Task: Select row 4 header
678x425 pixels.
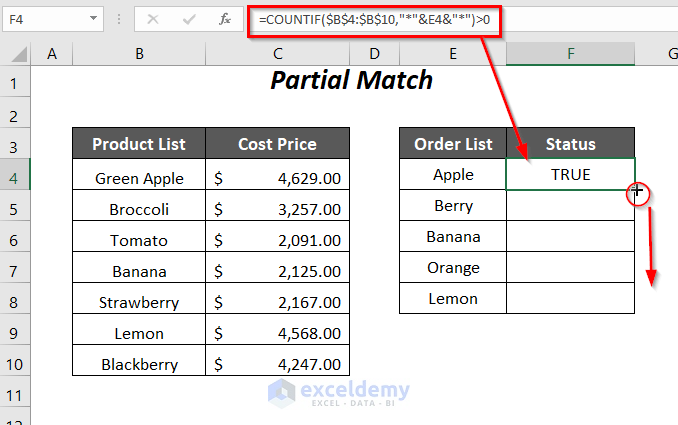Action: [x=16, y=175]
